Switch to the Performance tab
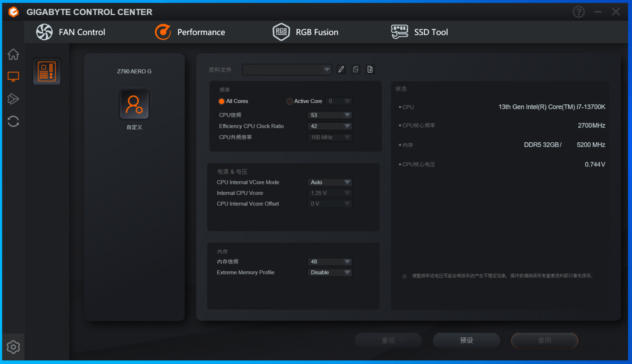The image size is (632, 364). pyautogui.click(x=190, y=32)
